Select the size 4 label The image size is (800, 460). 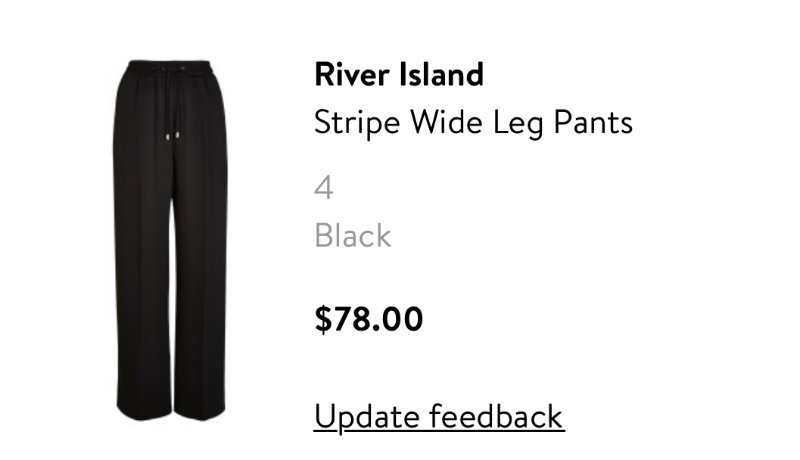324,188
